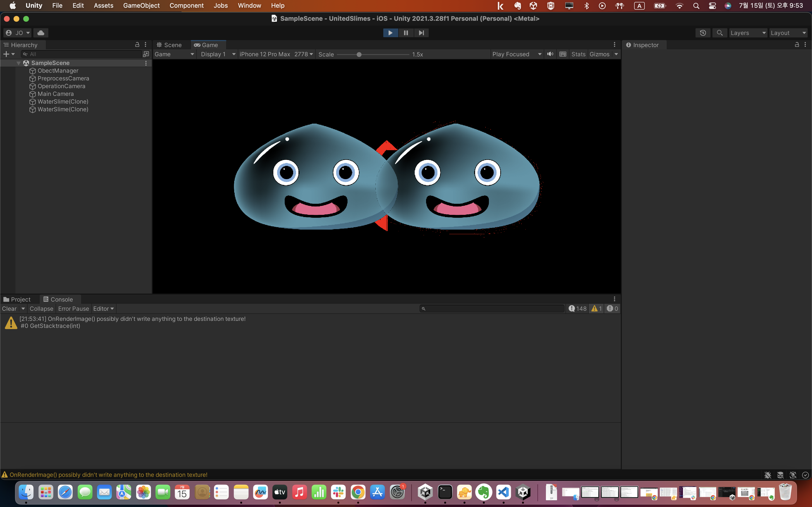812x507 pixels.
Task: Toggle the frame debugger grid icon
Action: click(563, 54)
